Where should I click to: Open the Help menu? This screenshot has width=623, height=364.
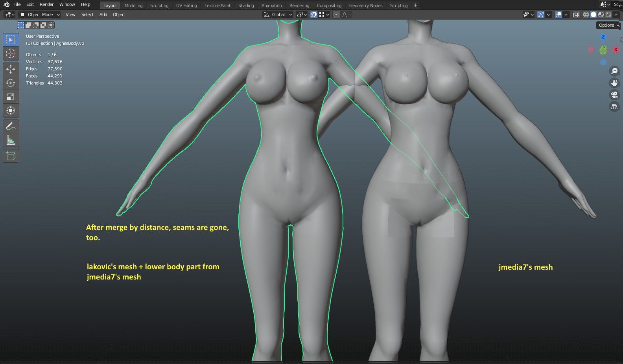click(85, 4)
